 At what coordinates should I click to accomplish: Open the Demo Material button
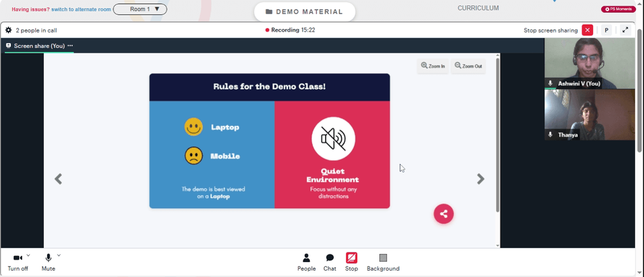point(305,12)
